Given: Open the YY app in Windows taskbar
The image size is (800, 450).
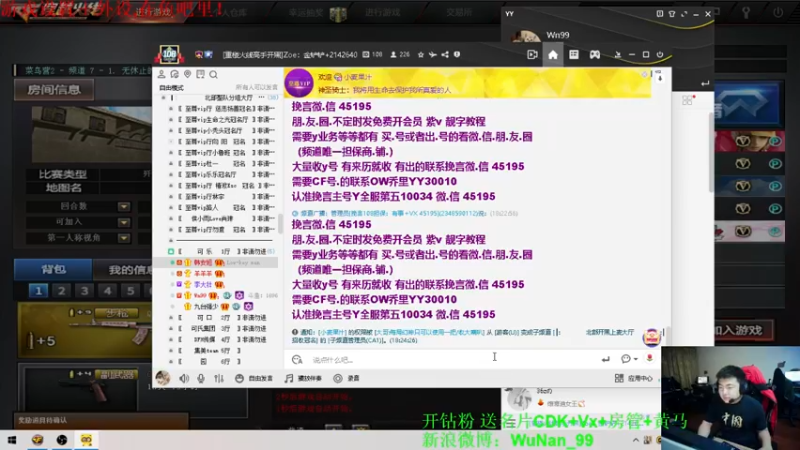Looking at the screenshot, I should [86, 440].
